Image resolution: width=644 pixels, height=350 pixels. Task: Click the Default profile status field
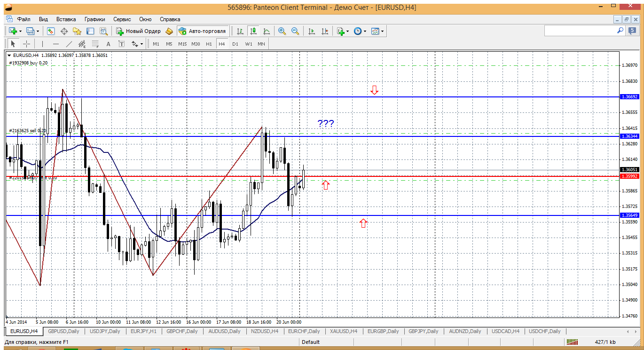(x=311, y=342)
